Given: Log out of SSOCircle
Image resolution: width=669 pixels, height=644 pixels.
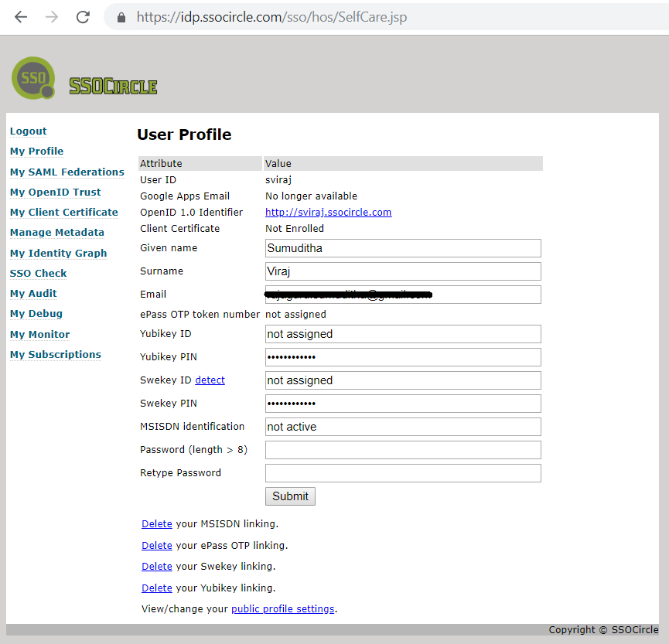Looking at the screenshot, I should click(28, 131).
